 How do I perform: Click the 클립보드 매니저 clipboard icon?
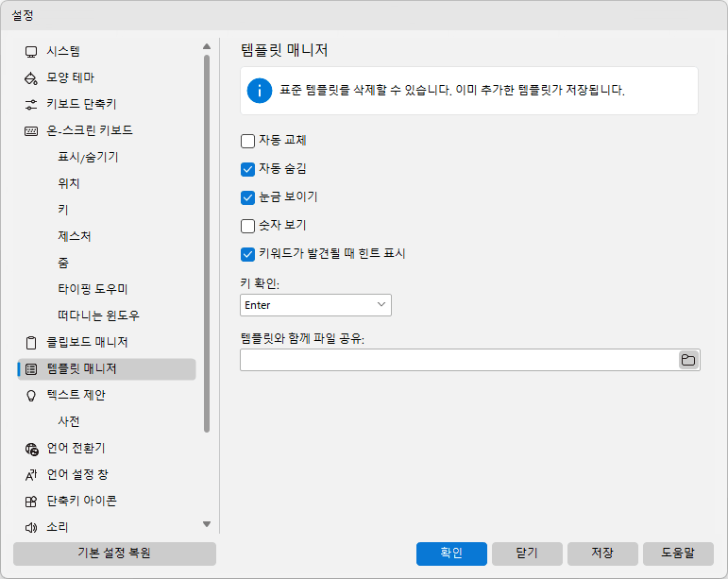pyautogui.click(x=31, y=343)
